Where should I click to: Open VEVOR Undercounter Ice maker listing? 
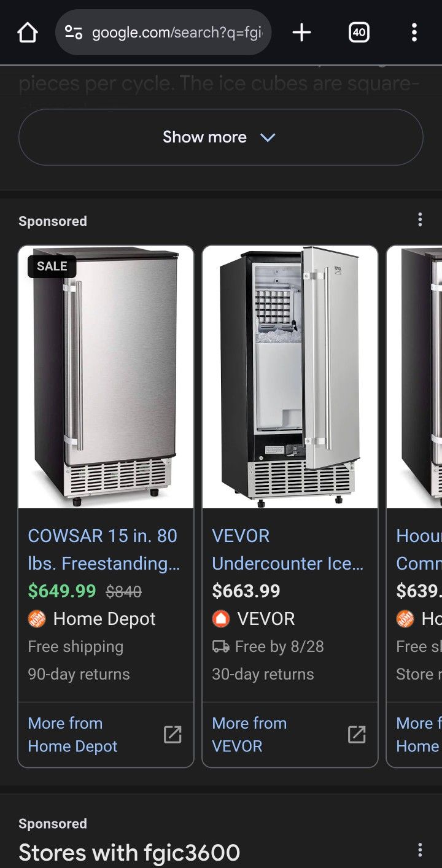coord(287,549)
